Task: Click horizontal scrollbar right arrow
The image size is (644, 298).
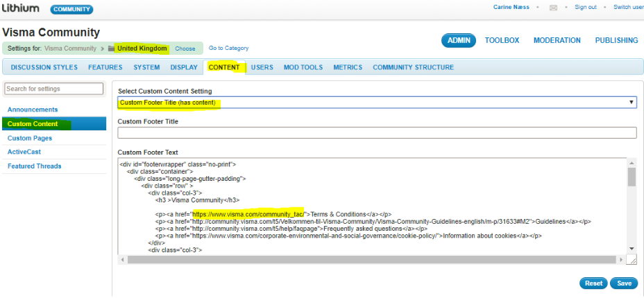Action: pos(622,259)
